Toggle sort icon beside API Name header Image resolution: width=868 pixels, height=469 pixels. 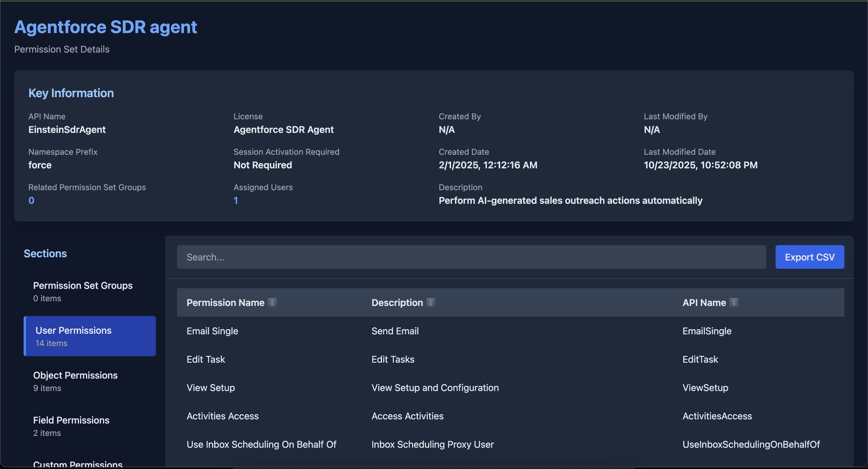point(733,302)
